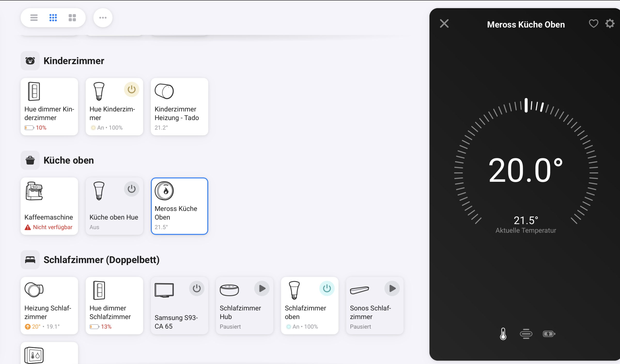The width and height of the screenshot is (620, 364).
Task: Select the battery status tab icon
Action: 549,334
